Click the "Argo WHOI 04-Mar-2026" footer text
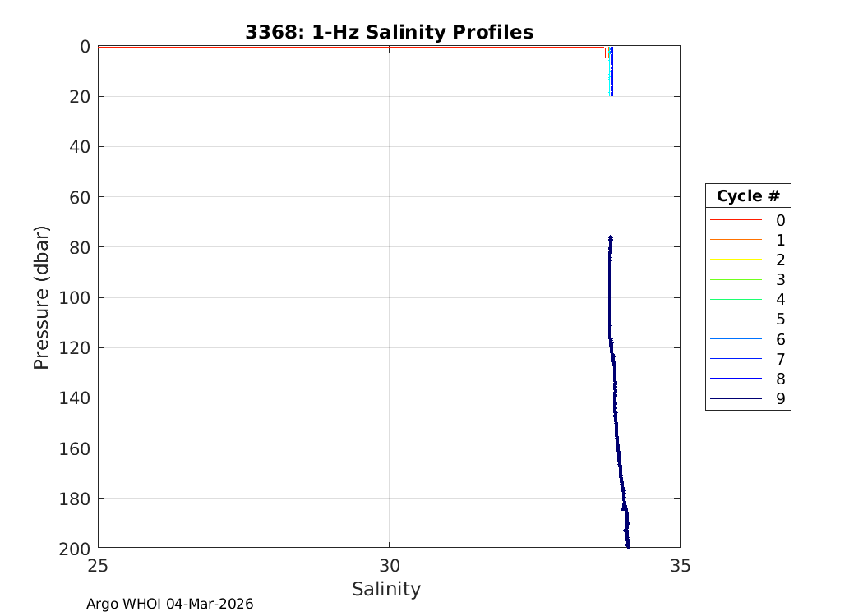The image size is (863, 616). pyautogui.click(x=170, y=604)
